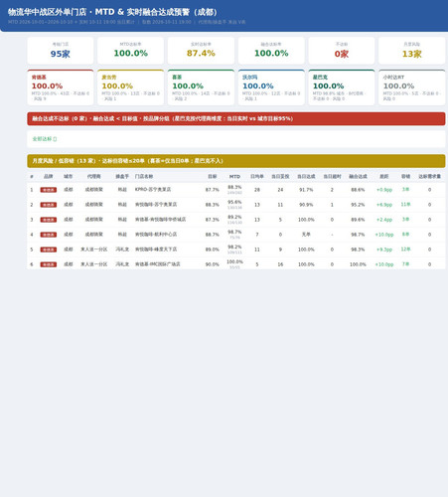Click the 95家 total stores card

pos(61,51)
